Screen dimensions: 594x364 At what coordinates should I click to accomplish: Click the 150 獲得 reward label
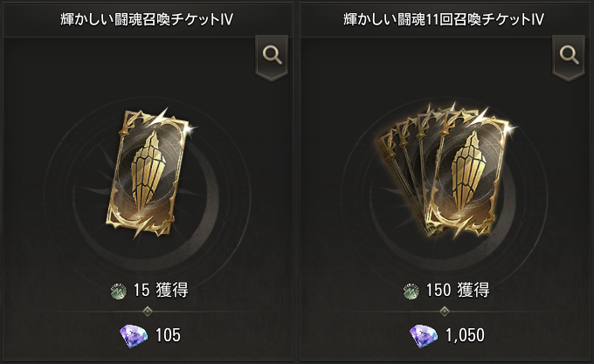(x=458, y=291)
